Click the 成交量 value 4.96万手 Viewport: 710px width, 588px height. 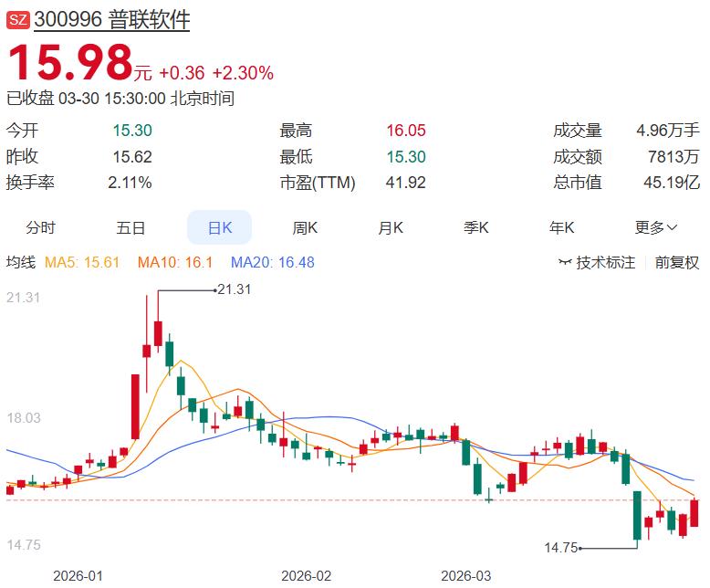(668, 131)
